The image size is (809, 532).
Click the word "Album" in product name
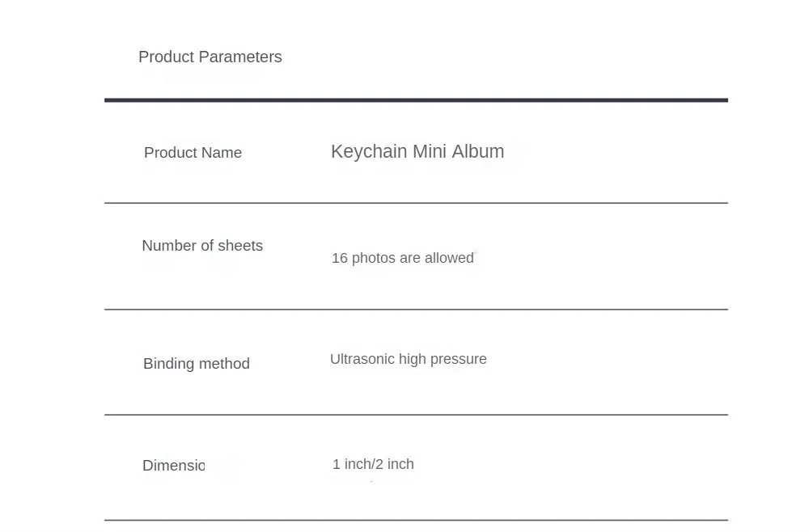pyautogui.click(x=478, y=151)
